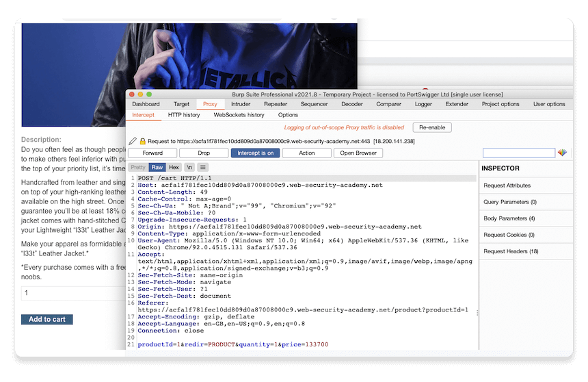This screenshot has width=588, height=382.
Task: Open the Dashboard tab
Action: point(146,104)
